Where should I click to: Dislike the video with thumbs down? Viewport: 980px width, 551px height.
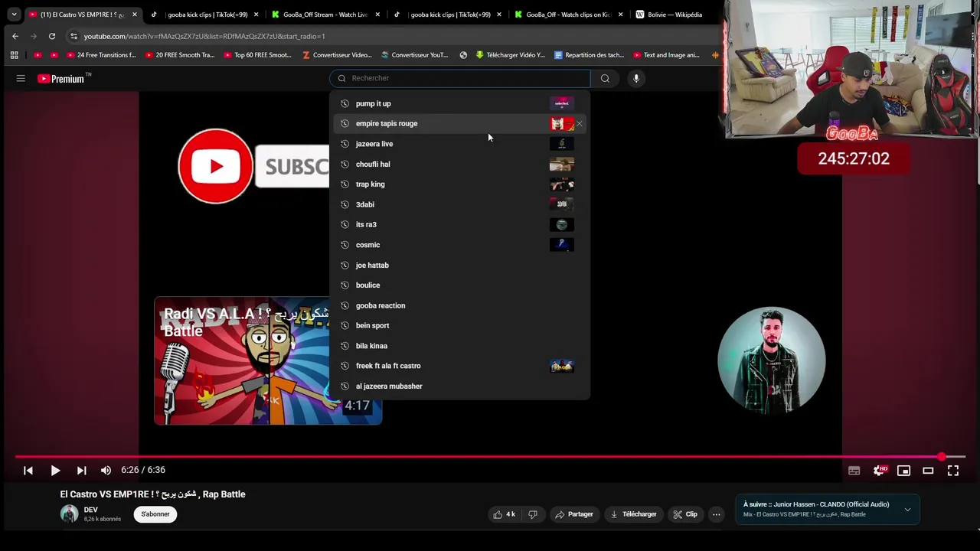[533, 514]
